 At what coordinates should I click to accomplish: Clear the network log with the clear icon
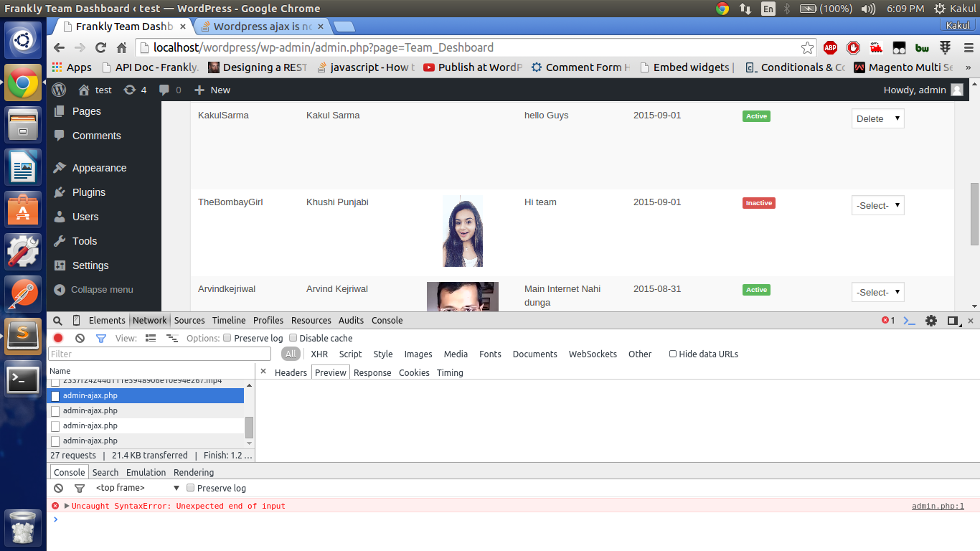80,338
